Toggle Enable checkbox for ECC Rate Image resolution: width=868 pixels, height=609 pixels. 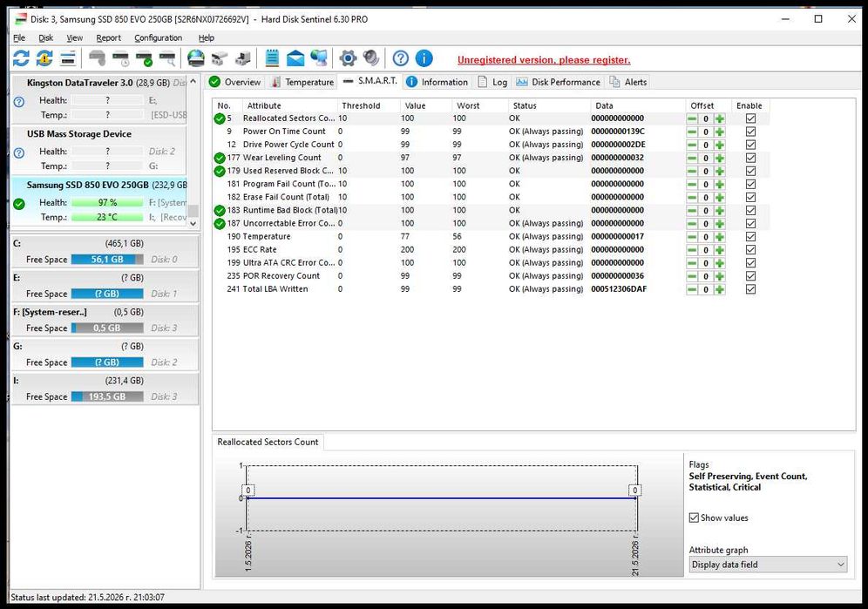pos(750,250)
